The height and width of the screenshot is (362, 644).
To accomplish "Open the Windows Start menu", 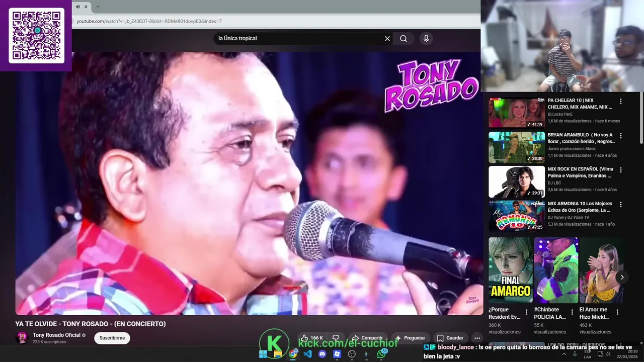I will 263,354.
